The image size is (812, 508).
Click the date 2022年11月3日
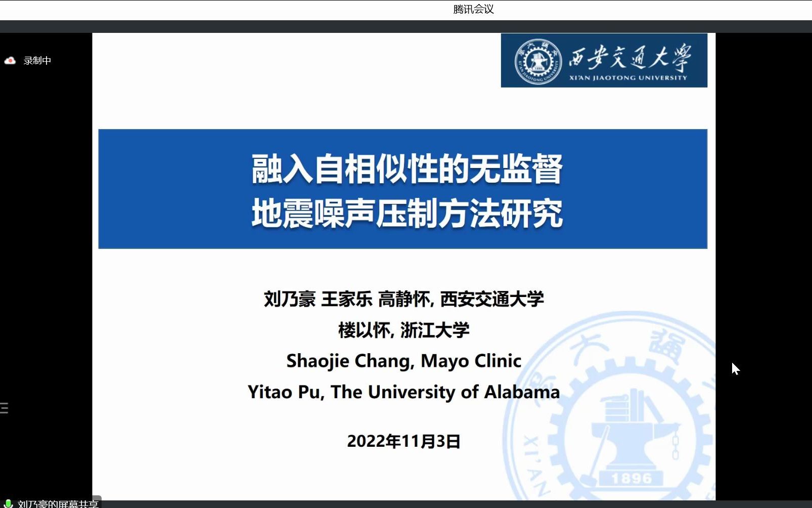(403, 441)
